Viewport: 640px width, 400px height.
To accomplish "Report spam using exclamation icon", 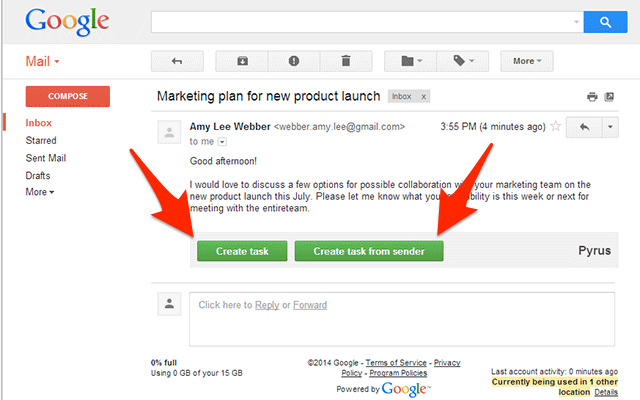I will (x=294, y=61).
